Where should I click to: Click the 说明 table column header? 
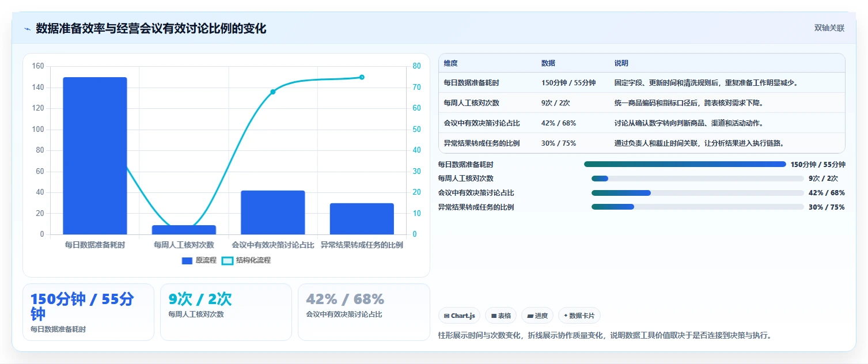tap(621, 63)
